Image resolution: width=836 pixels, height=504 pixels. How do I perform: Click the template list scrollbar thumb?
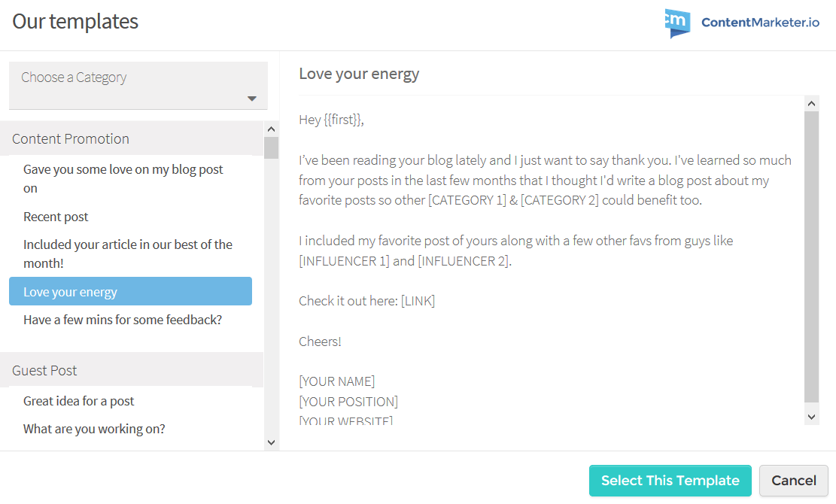(x=271, y=147)
